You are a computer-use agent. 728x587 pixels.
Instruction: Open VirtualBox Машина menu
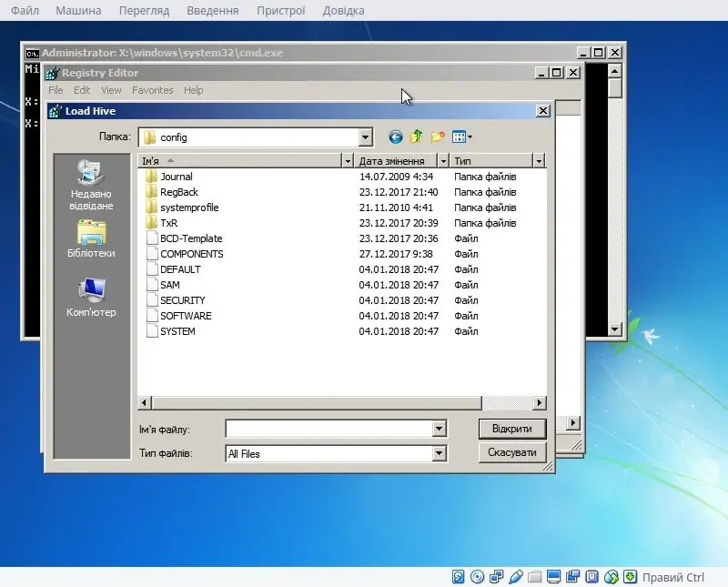tap(78, 10)
